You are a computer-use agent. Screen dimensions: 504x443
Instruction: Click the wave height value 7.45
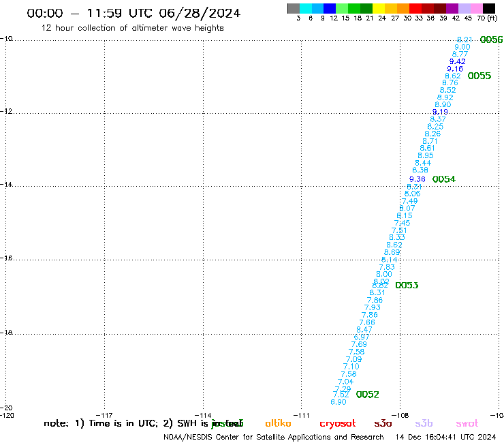point(402,223)
